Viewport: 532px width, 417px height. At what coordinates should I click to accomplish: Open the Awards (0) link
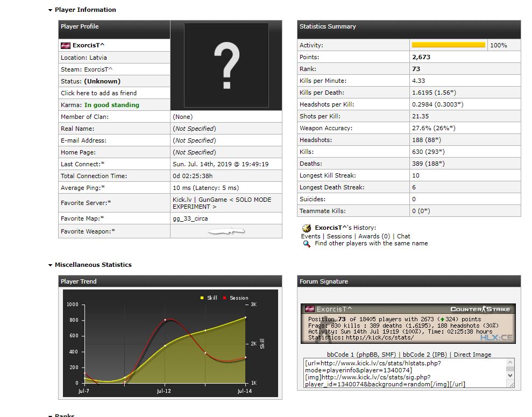(x=374, y=236)
